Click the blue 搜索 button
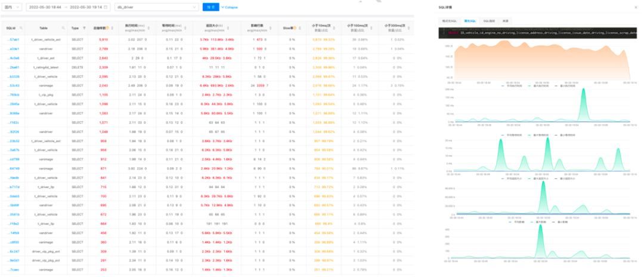This screenshot has width=644, height=277. click(x=210, y=7)
